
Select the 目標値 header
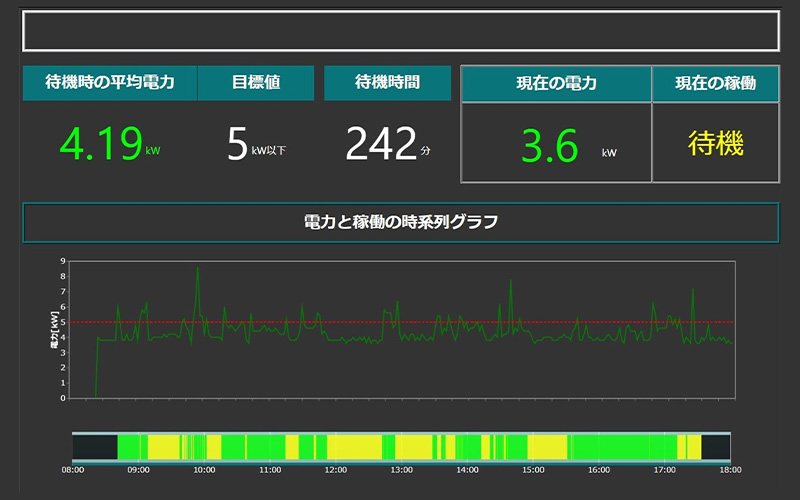256,83
